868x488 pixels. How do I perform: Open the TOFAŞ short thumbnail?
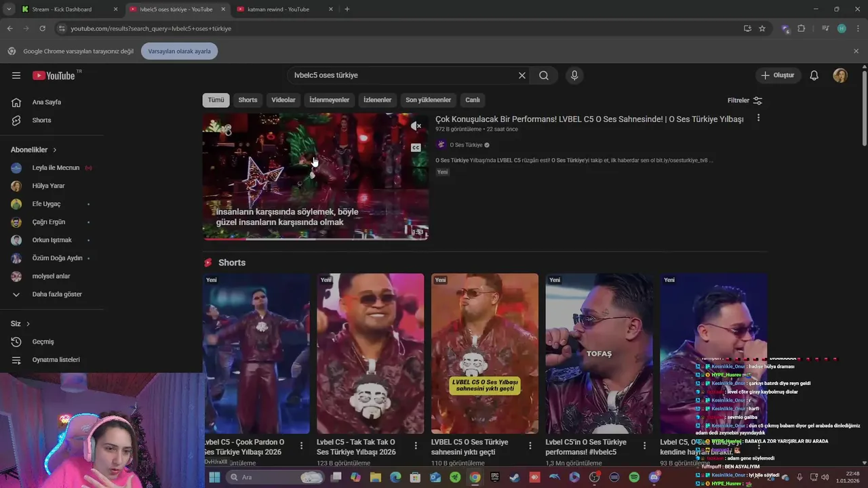pos(599,353)
